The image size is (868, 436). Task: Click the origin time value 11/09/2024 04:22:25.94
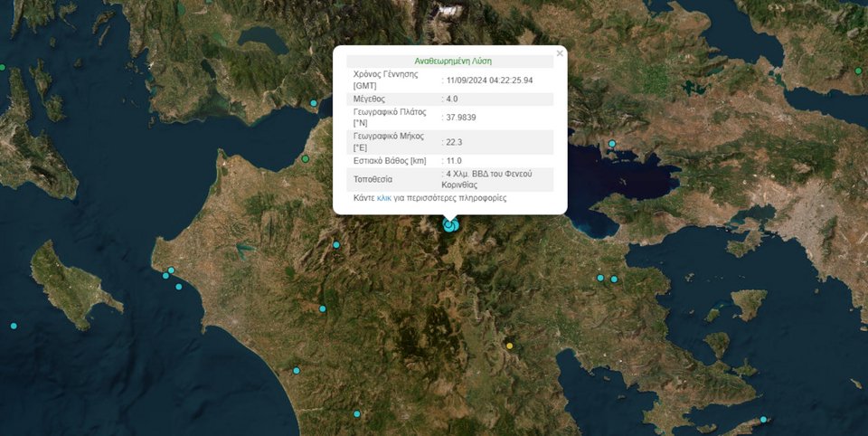pos(490,80)
